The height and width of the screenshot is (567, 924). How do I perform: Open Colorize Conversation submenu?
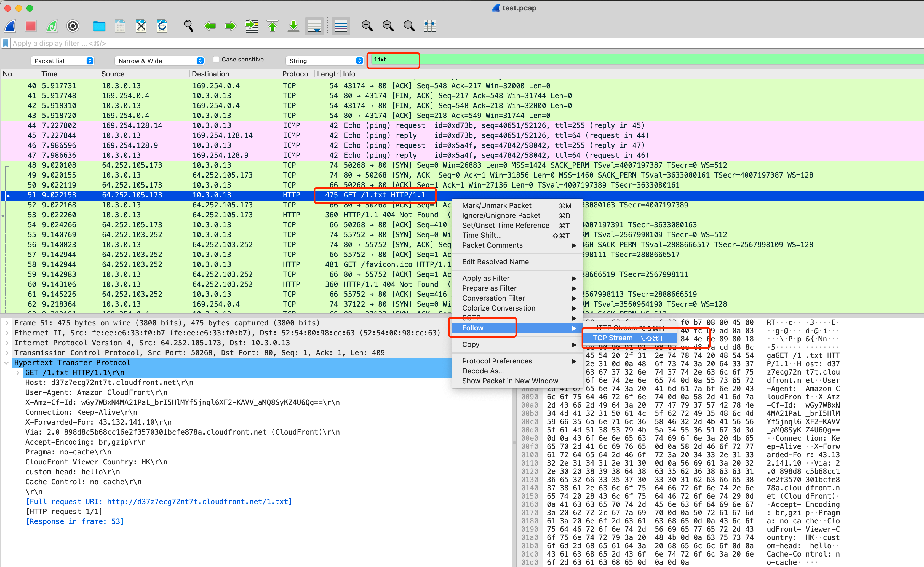tap(517, 308)
